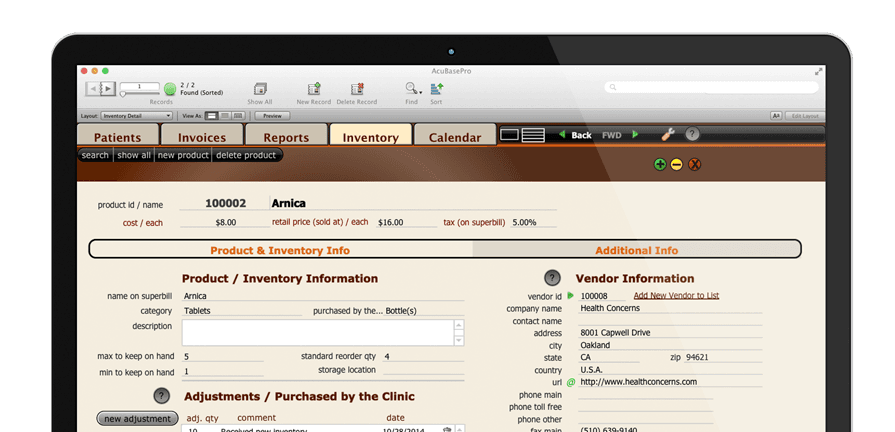Click the Edit Layout button
The width and height of the screenshot is (895, 432).
[805, 116]
